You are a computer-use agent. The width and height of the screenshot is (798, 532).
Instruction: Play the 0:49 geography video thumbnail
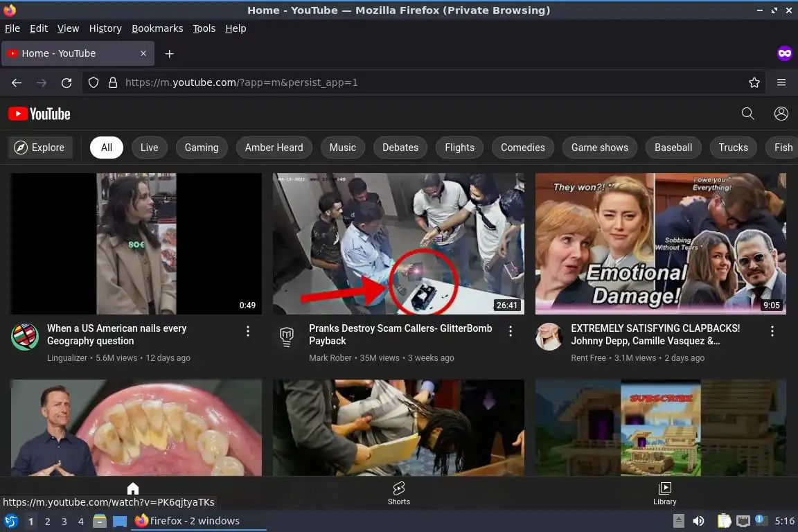136,244
